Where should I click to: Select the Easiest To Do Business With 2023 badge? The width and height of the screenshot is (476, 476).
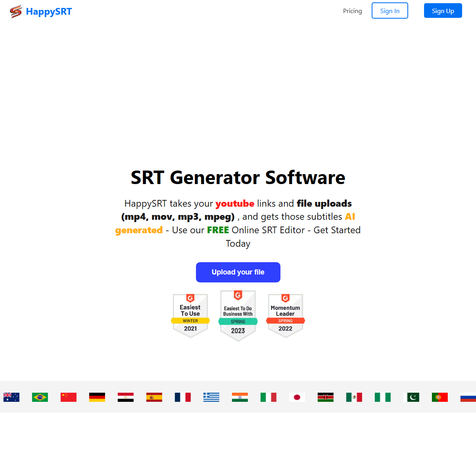tap(238, 316)
